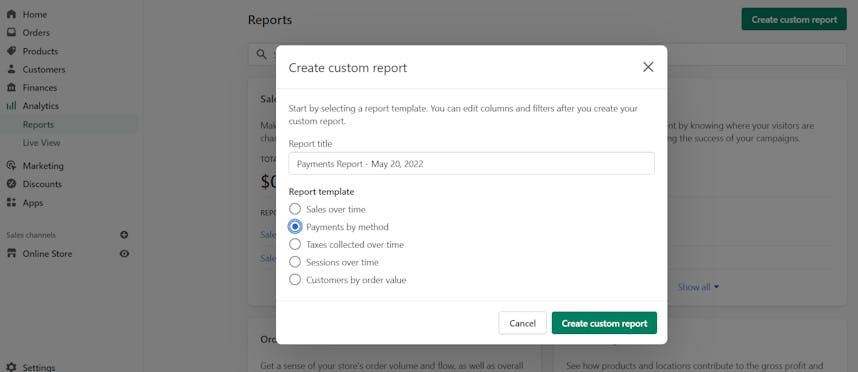This screenshot has height=372, width=858.
Task: Open Finances in the sidebar
Action: (39, 88)
